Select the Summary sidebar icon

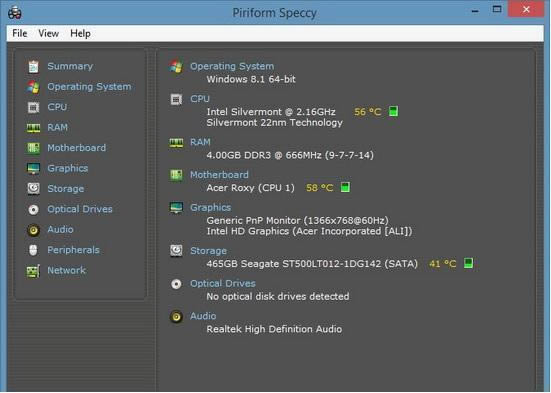click(33, 66)
